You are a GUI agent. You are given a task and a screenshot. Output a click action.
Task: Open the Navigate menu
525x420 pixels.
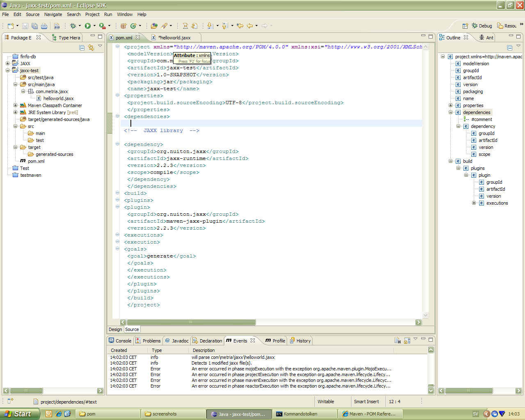coord(53,14)
